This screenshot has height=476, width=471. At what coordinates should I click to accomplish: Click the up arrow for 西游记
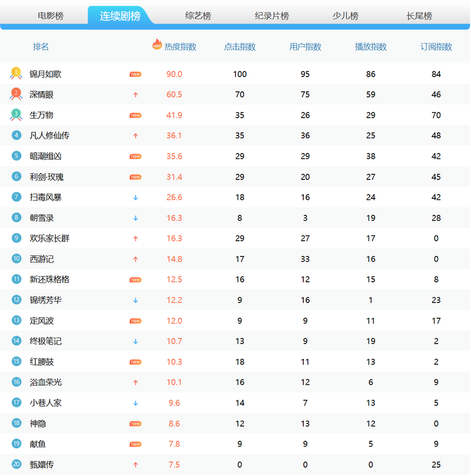pyautogui.click(x=135, y=259)
